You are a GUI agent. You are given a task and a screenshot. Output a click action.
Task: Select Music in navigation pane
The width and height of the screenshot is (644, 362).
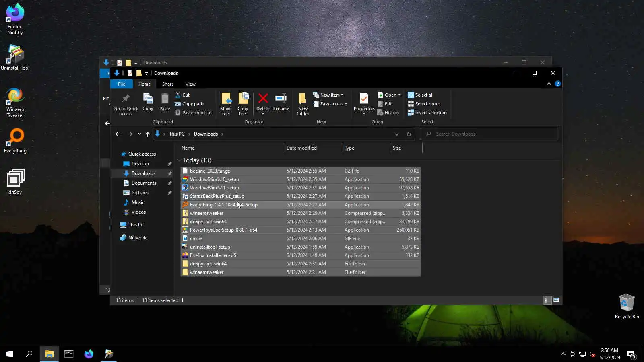point(138,202)
